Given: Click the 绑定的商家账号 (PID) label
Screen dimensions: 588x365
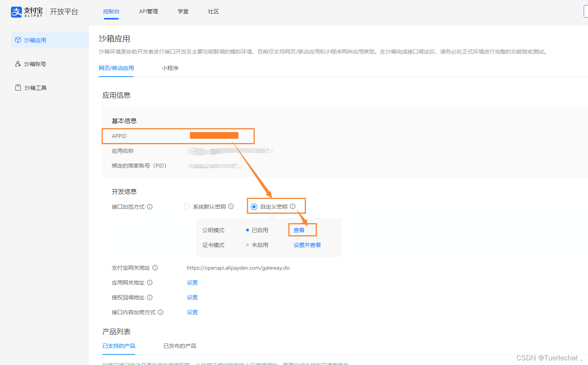Looking at the screenshot, I should (x=139, y=166).
